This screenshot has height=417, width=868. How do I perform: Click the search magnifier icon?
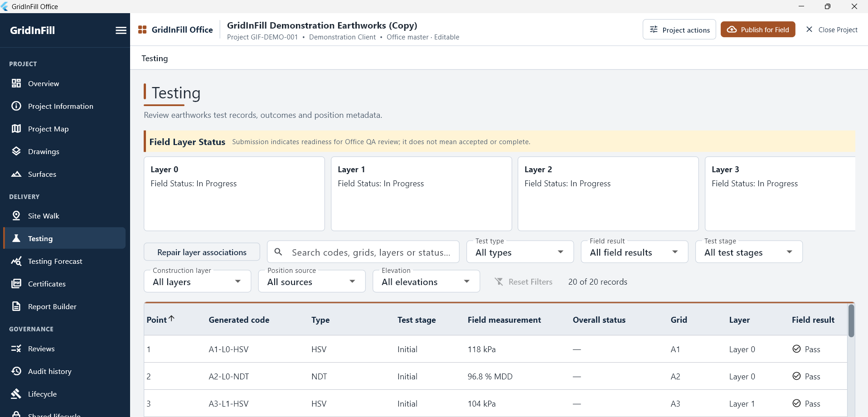click(278, 252)
